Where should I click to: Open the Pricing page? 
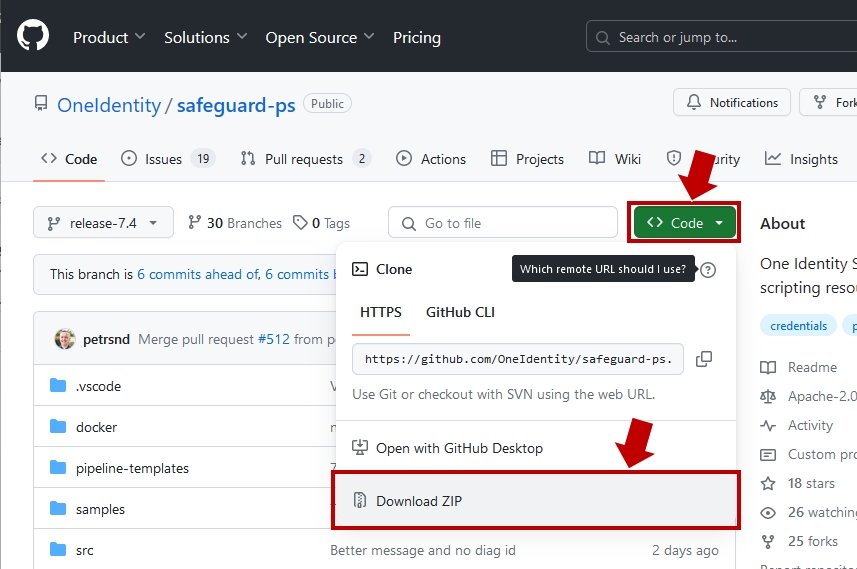click(x=416, y=37)
